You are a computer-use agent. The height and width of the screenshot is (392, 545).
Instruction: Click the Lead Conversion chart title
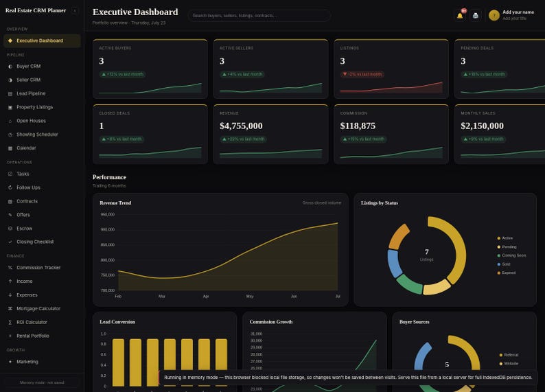[x=117, y=322]
